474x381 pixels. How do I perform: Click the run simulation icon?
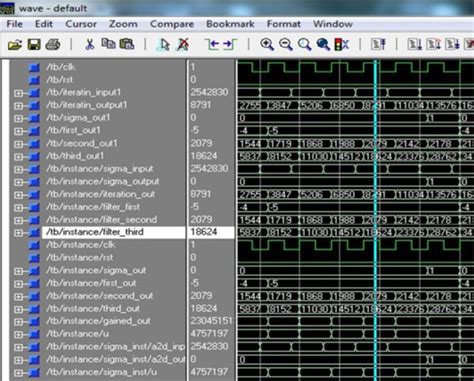click(x=415, y=44)
